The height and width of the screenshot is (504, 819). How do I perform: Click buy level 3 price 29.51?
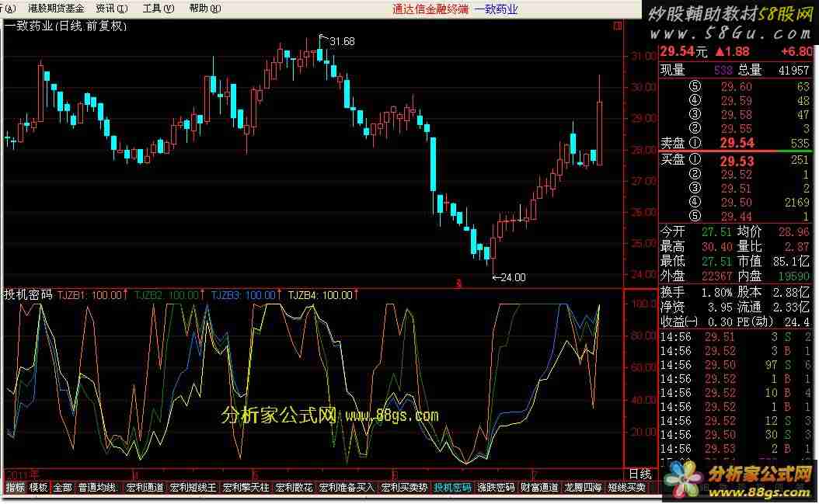pos(737,189)
